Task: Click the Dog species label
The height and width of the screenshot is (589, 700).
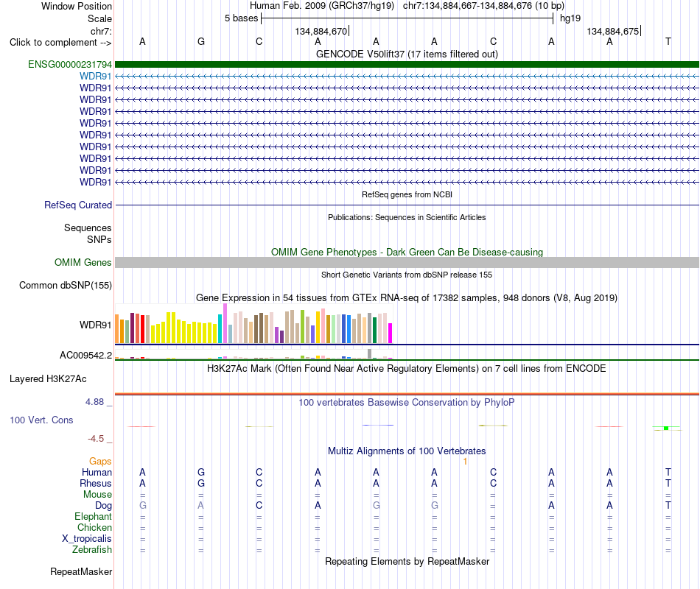Action: 103,506
